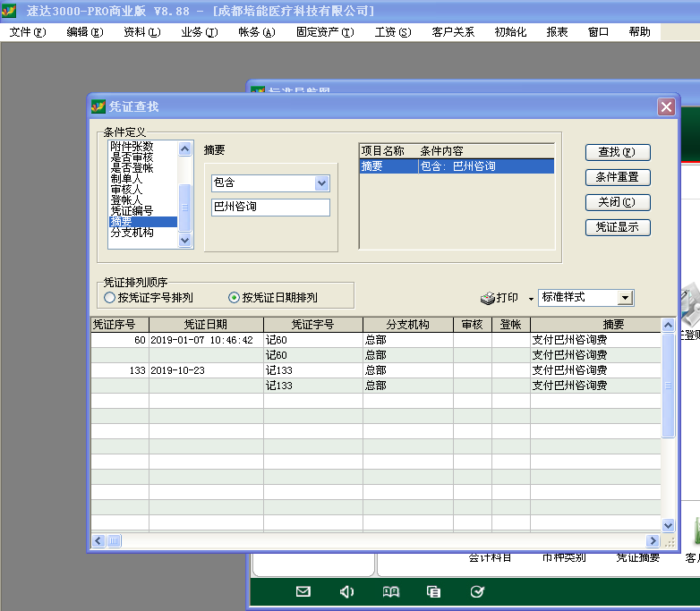This screenshot has height=611, width=700.
Task: Click the checkmark circle icon in bottom bar
Action: [x=477, y=592]
